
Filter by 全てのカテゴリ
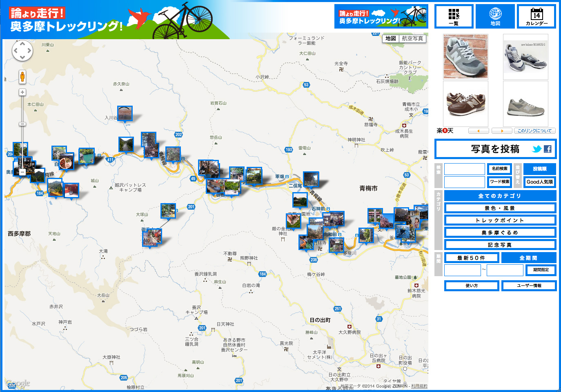(500, 196)
